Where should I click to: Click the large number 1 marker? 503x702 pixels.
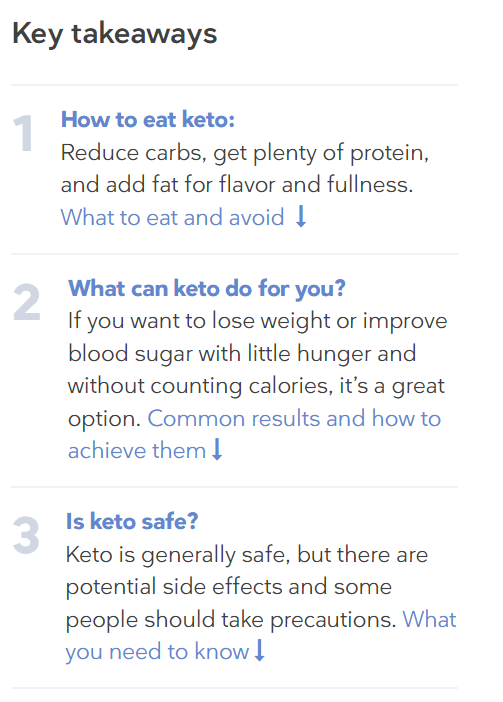coord(23,133)
